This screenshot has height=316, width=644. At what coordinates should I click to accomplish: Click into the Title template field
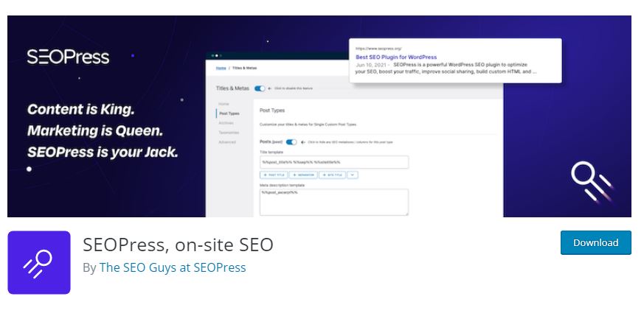pos(333,162)
